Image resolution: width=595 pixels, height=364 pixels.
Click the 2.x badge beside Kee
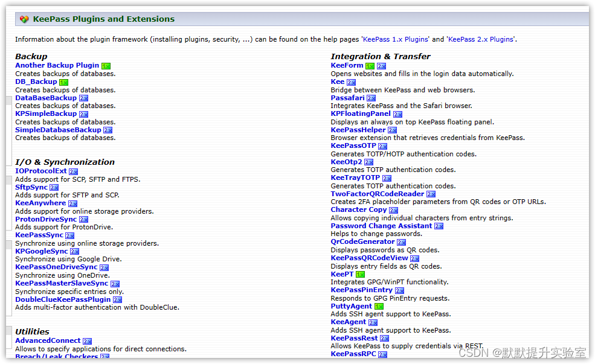tap(351, 82)
